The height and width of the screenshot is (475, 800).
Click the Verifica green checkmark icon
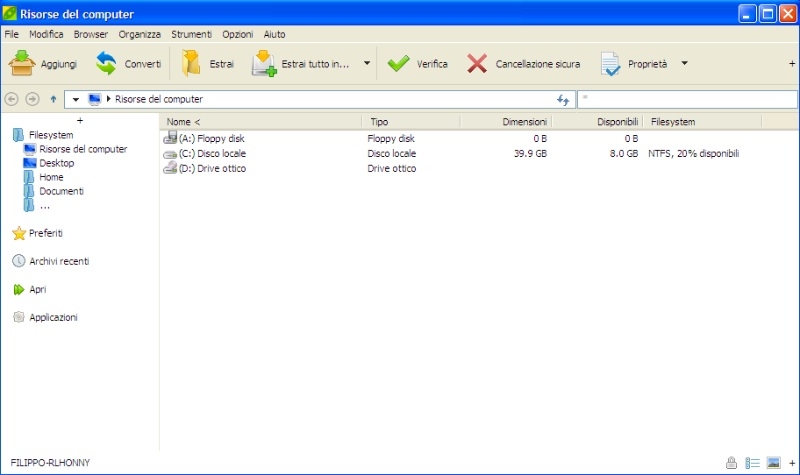tap(398, 64)
